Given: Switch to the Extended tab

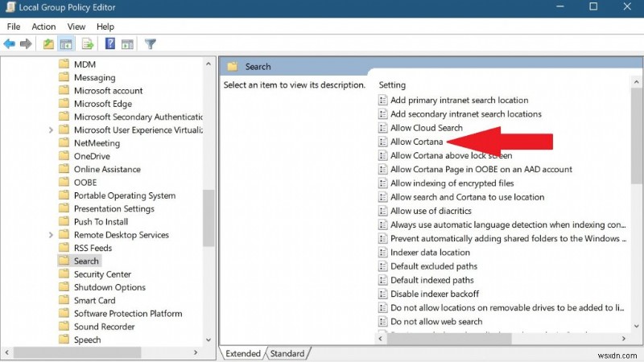Looking at the screenshot, I should click(243, 353).
